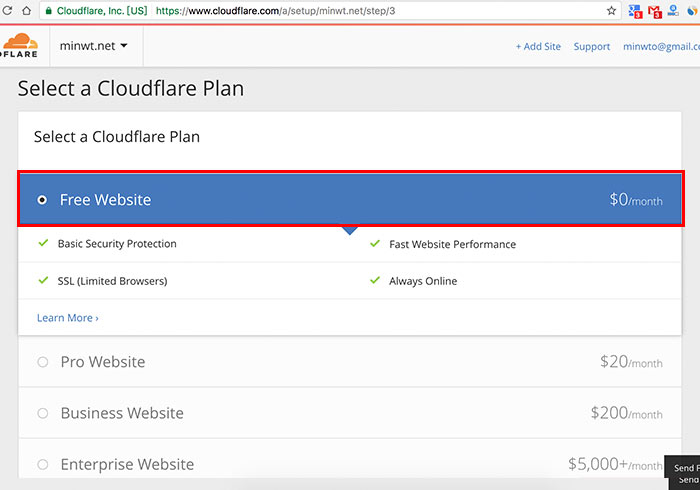Open Google Translate extension icon
This screenshot has height=490, width=700.
(635, 11)
